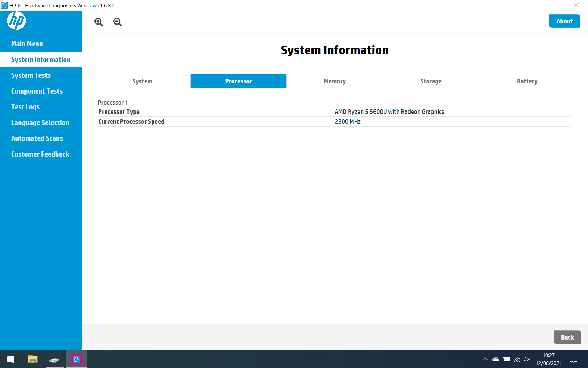
Task: Open Test Logs in the sidebar
Action: pyautogui.click(x=41, y=107)
